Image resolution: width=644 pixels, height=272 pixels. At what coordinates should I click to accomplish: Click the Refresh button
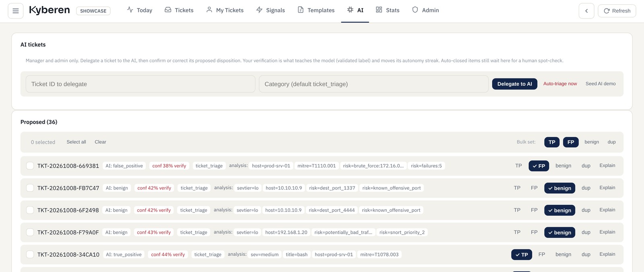point(617,11)
